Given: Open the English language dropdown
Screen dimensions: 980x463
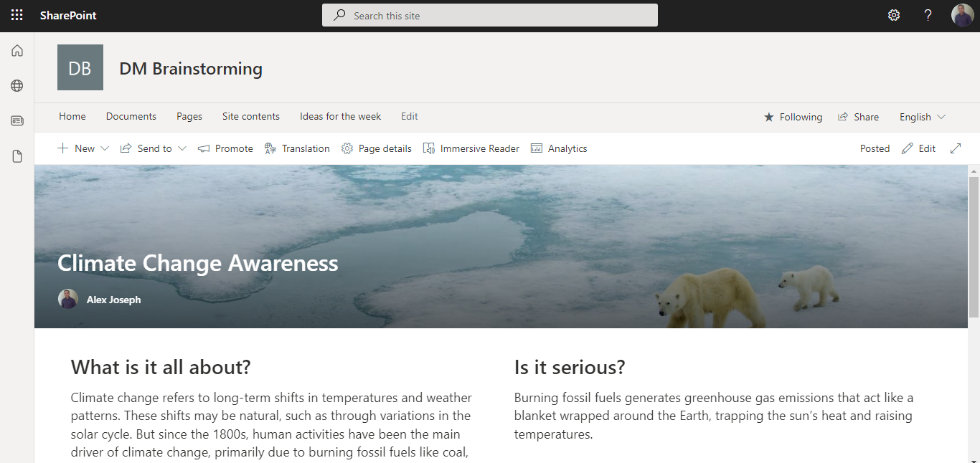Looking at the screenshot, I should (x=921, y=116).
